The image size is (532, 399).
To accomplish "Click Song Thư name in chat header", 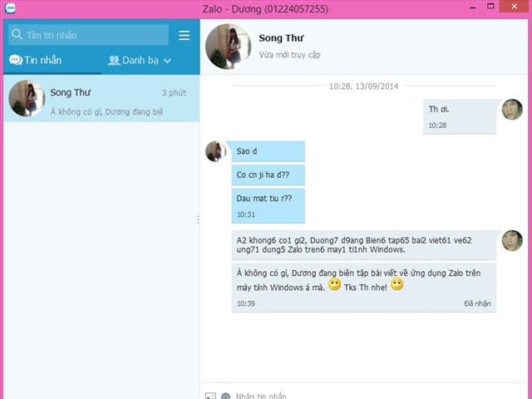I will point(281,38).
